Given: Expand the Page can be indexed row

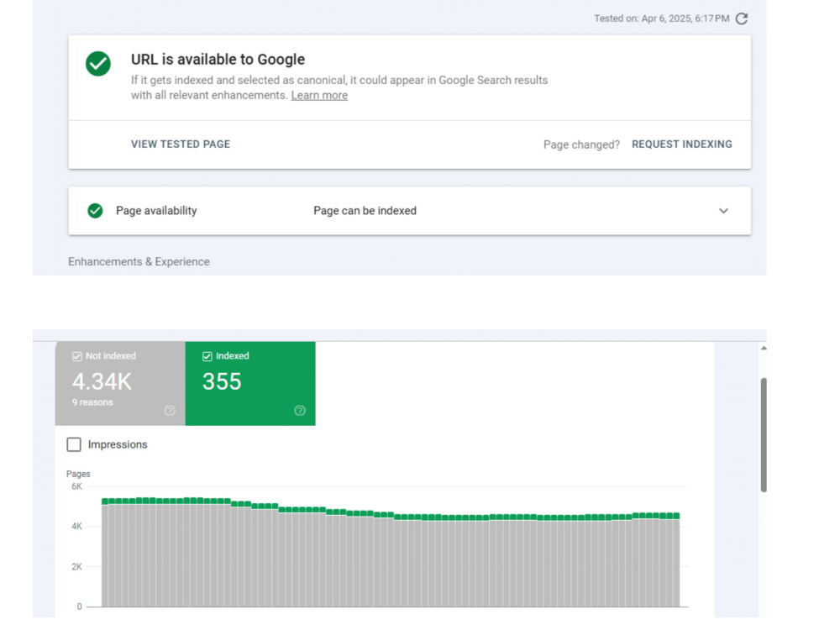Looking at the screenshot, I should [x=410, y=211].
